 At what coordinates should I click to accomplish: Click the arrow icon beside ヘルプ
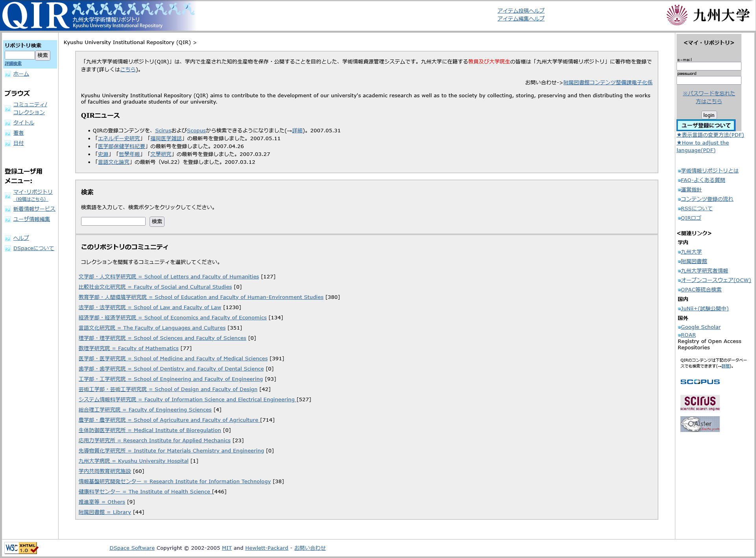pos(7,238)
